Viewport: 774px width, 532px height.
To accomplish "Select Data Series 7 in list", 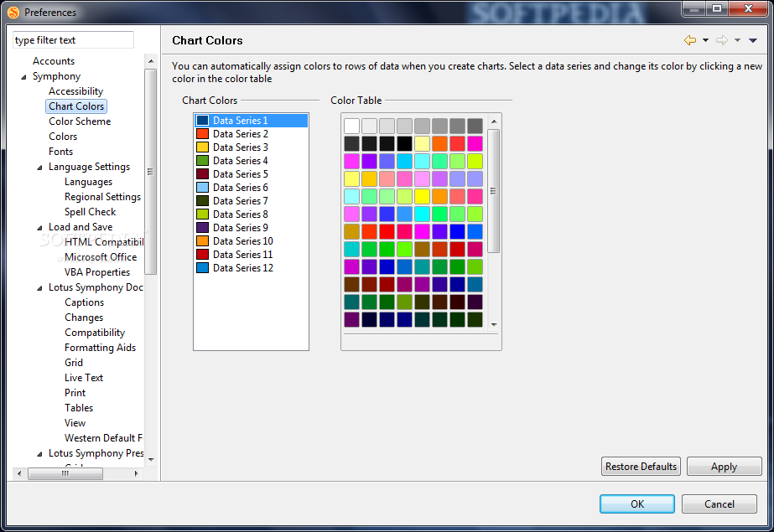I will [252, 201].
